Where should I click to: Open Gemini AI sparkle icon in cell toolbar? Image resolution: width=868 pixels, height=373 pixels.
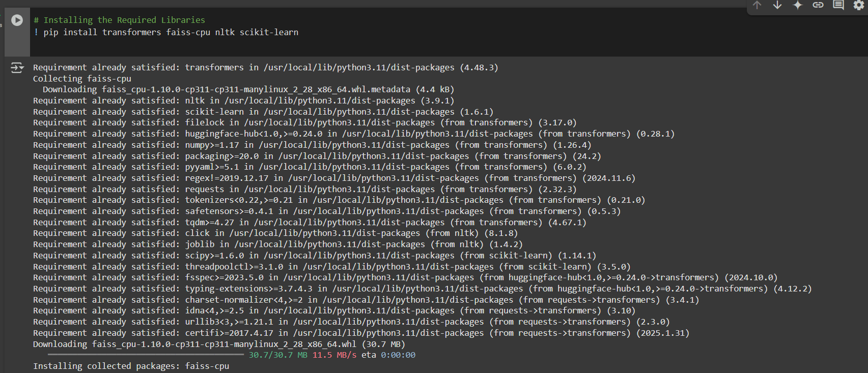click(798, 5)
